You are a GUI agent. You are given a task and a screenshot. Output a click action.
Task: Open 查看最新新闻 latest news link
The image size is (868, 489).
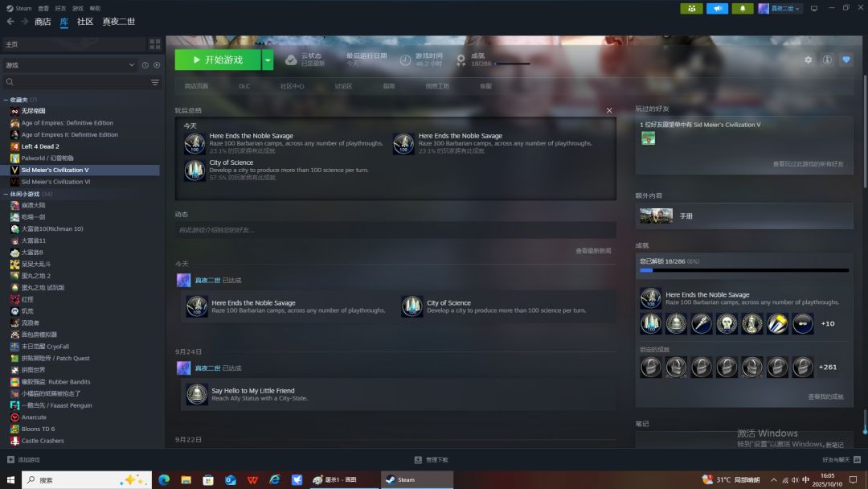(x=593, y=251)
